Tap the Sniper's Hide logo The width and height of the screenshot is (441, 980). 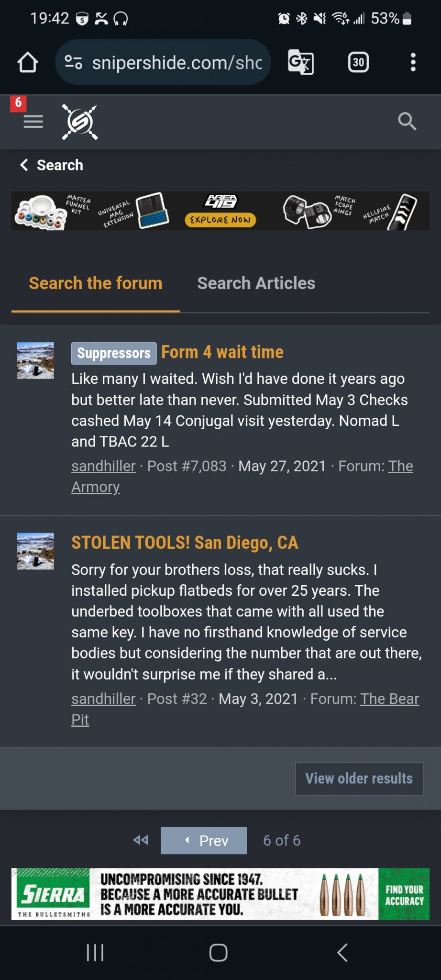tap(80, 122)
